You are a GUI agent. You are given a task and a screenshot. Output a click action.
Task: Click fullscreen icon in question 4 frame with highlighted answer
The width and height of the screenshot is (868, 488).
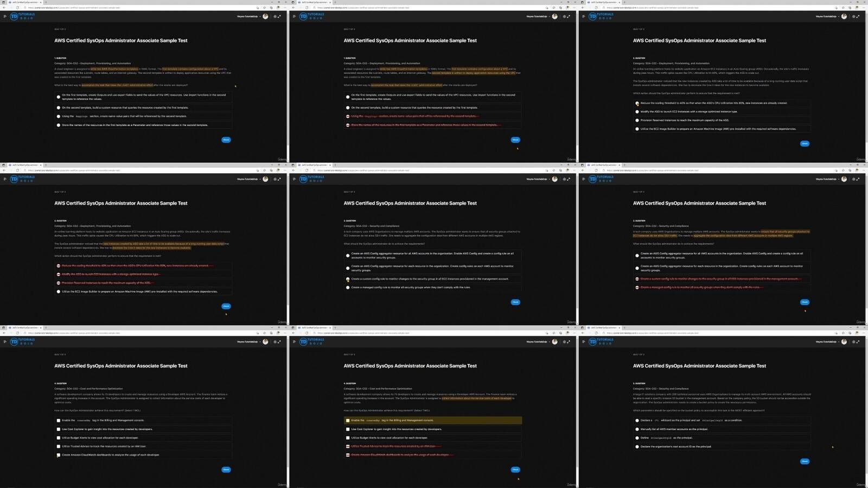(x=569, y=342)
